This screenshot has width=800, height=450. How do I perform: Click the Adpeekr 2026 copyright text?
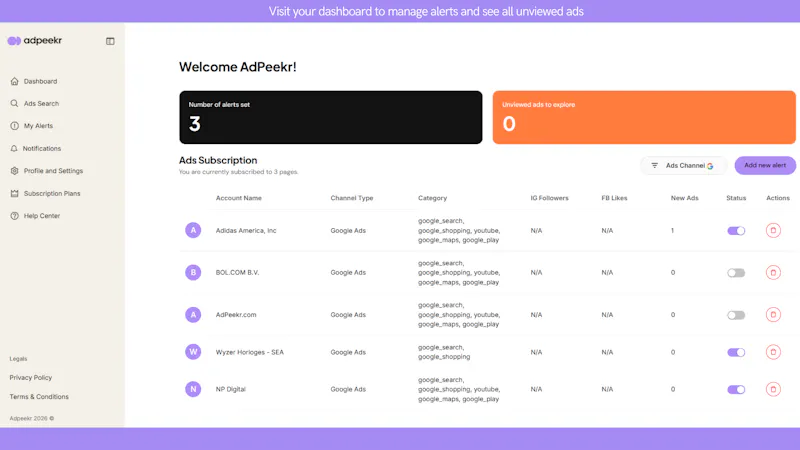[32, 418]
